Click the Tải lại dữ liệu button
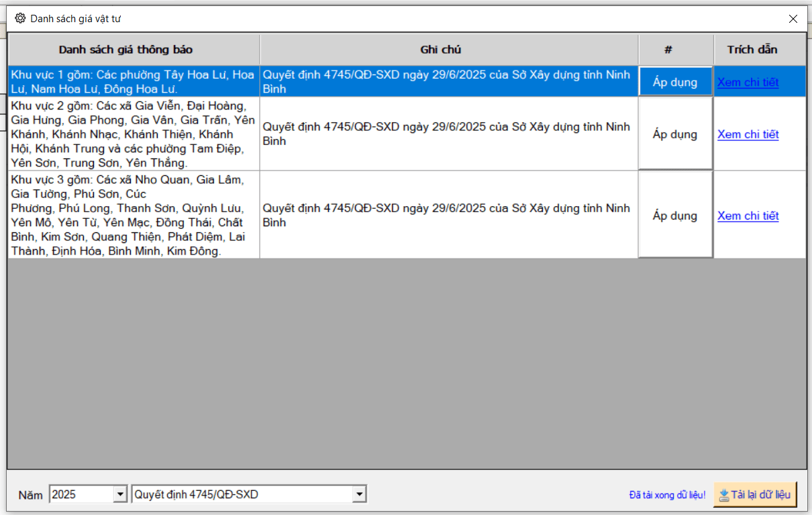 pos(755,495)
